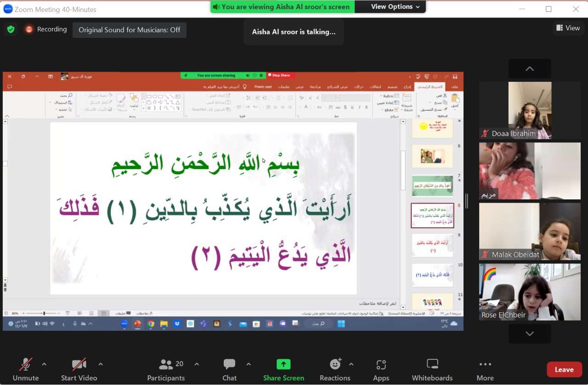Toggle Italic formatting in the ribbon
This screenshot has width=588, height=385.
[x=360, y=107]
